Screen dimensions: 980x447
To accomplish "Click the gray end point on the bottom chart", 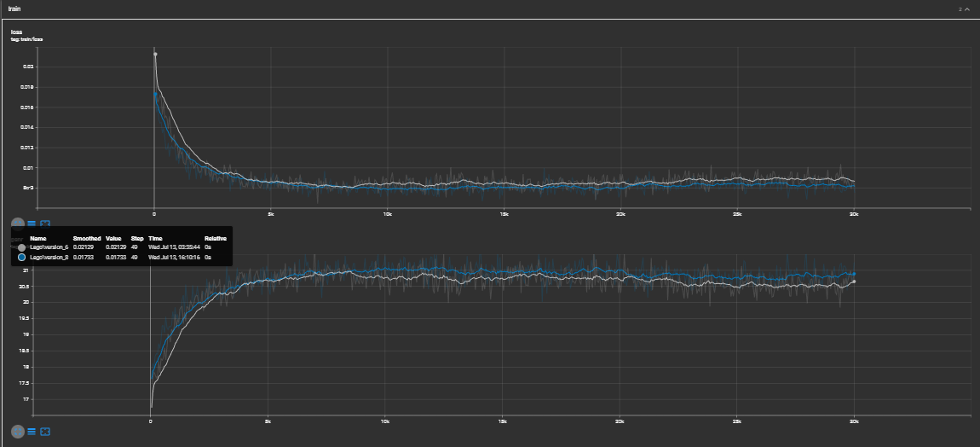I will pyautogui.click(x=854, y=282).
